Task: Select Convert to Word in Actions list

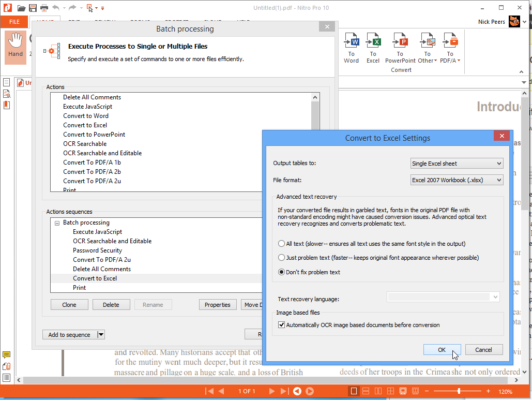Action: tap(86, 116)
